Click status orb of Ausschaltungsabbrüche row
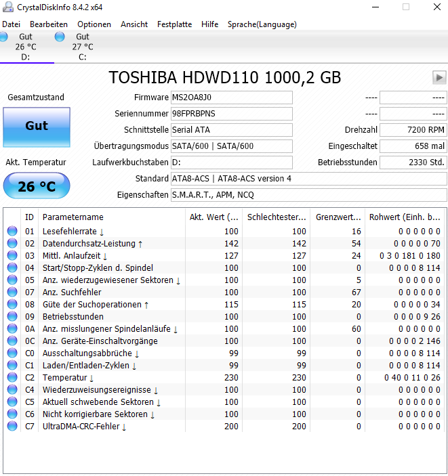 coord(12,353)
